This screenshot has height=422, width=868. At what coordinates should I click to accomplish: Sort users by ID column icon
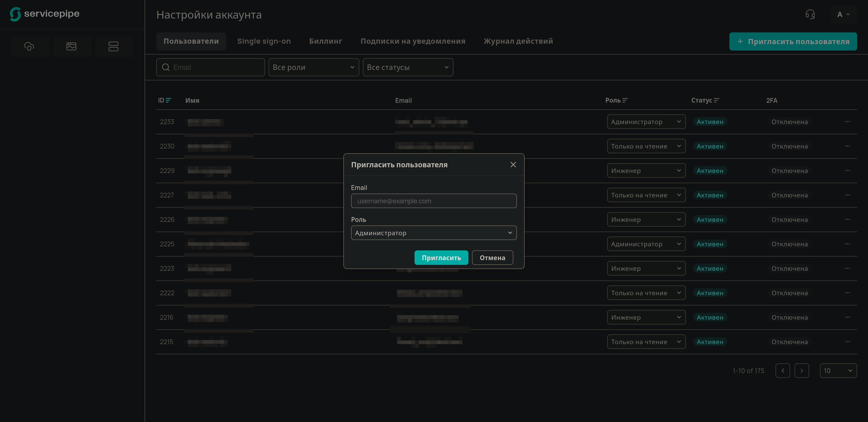point(169,100)
